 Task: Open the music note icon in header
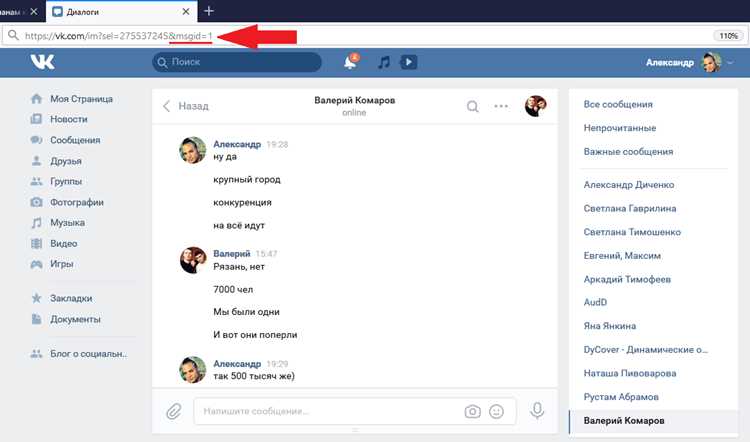(384, 62)
